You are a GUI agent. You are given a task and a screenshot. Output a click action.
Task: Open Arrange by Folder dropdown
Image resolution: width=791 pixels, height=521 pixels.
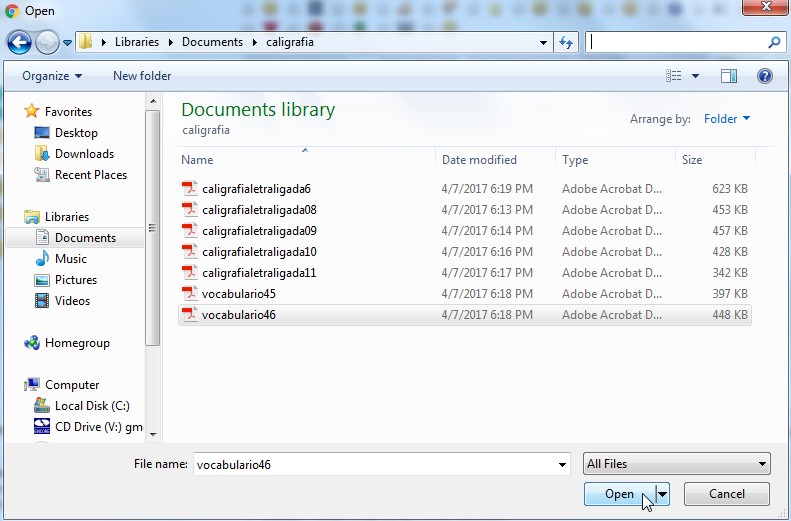click(x=727, y=119)
